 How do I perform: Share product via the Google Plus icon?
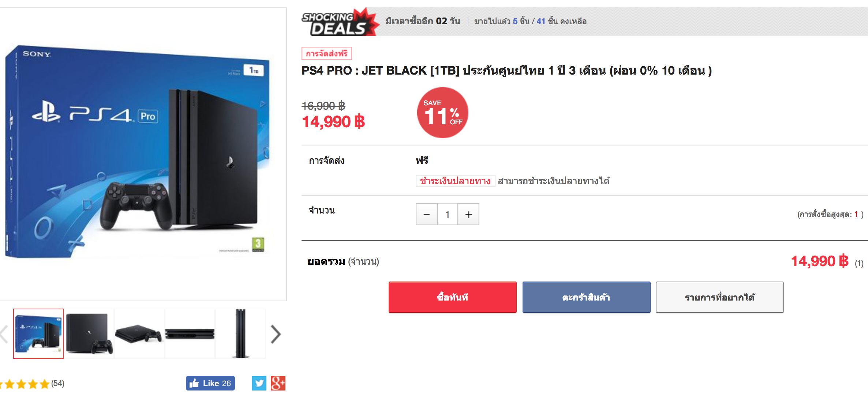click(x=278, y=383)
